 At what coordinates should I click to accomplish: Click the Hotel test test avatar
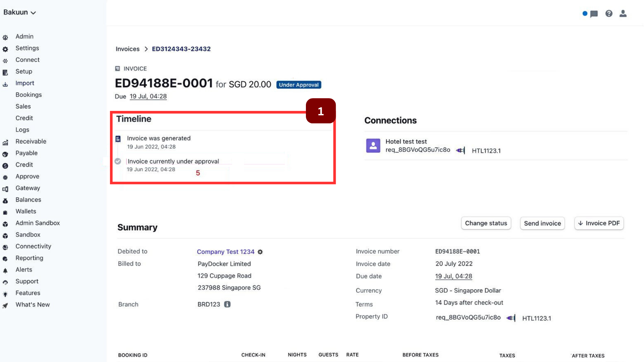373,145
